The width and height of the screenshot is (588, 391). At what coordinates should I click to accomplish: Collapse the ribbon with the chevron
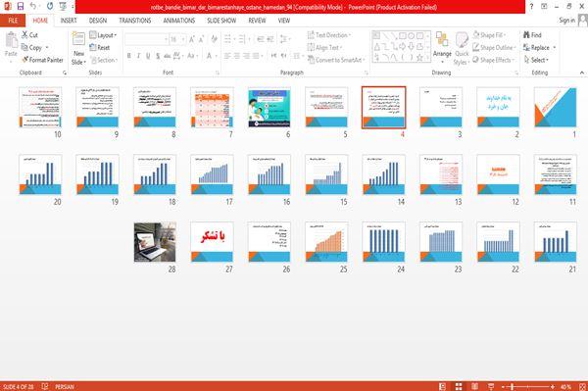click(x=581, y=73)
